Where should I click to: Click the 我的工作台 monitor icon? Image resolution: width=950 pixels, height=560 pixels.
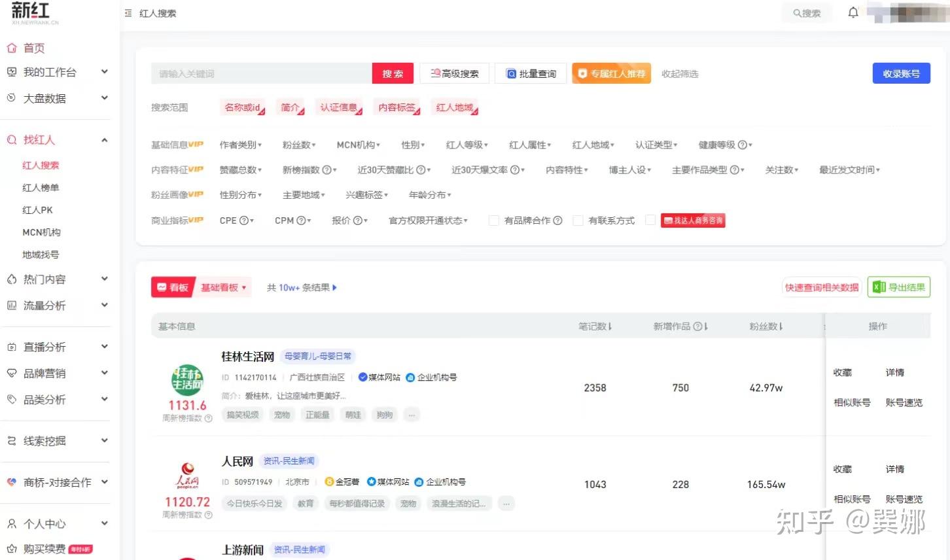(11, 72)
